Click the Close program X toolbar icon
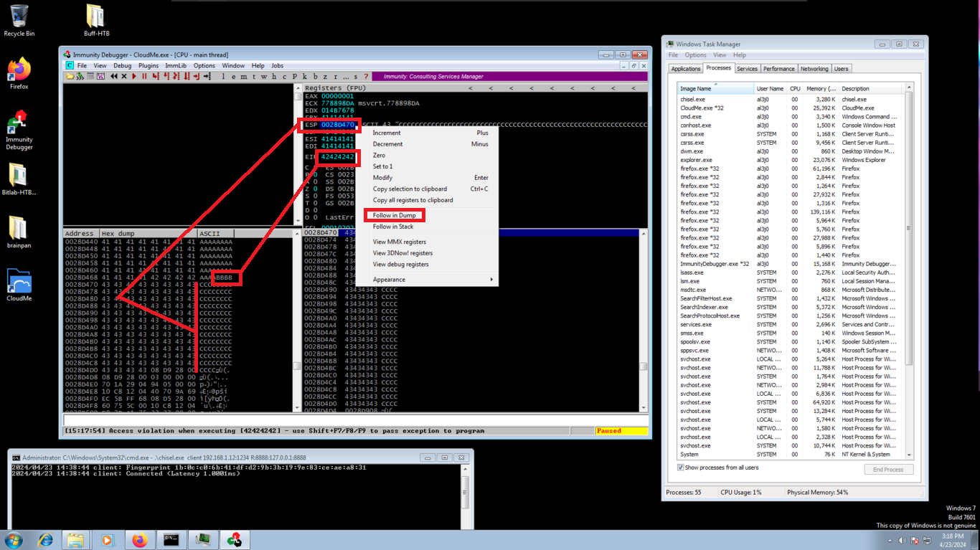The image size is (980, 550). pos(124,76)
